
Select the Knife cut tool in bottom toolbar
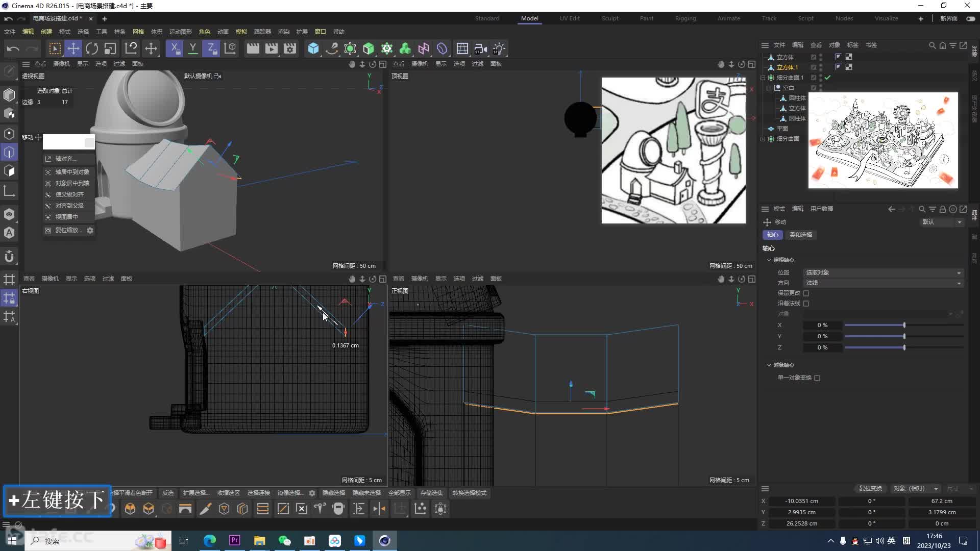pyautogui.click(x=205, y=509)
